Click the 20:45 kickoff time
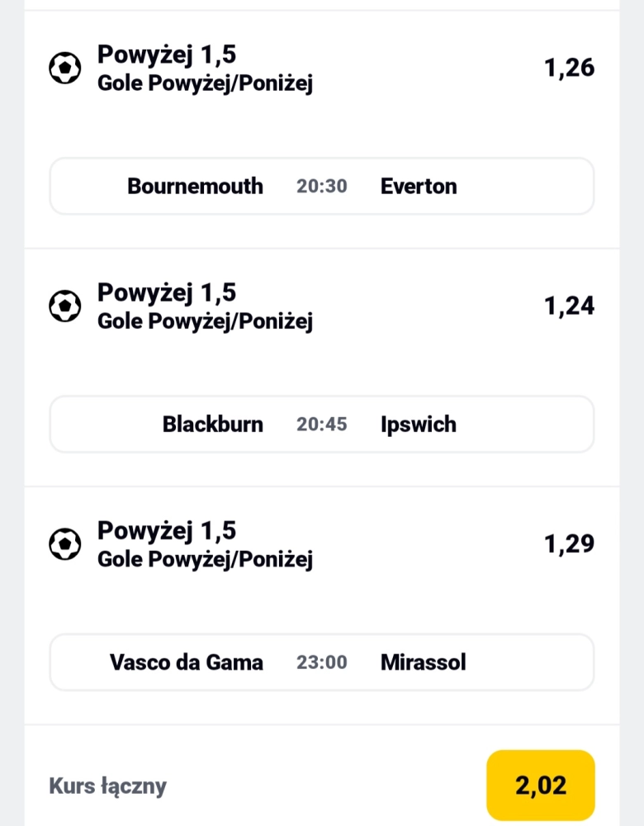644x826 pixels. click(x=322, y=425)
